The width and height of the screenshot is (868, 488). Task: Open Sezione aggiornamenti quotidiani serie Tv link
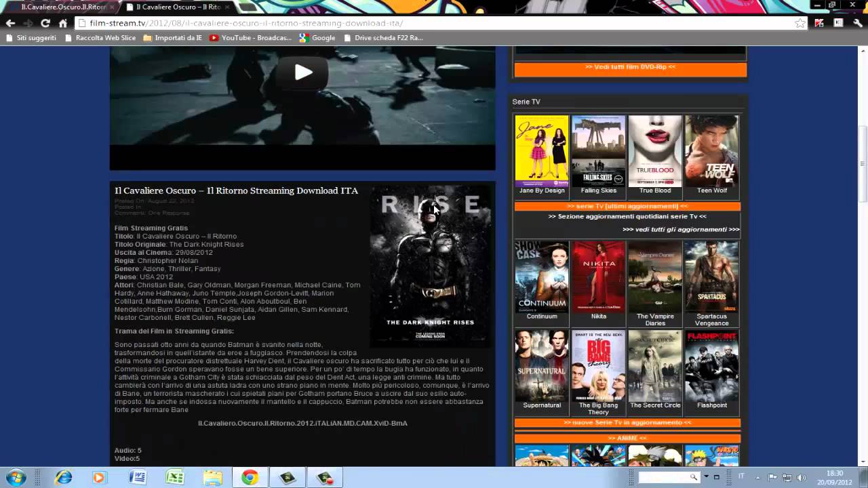coord(627,216)
